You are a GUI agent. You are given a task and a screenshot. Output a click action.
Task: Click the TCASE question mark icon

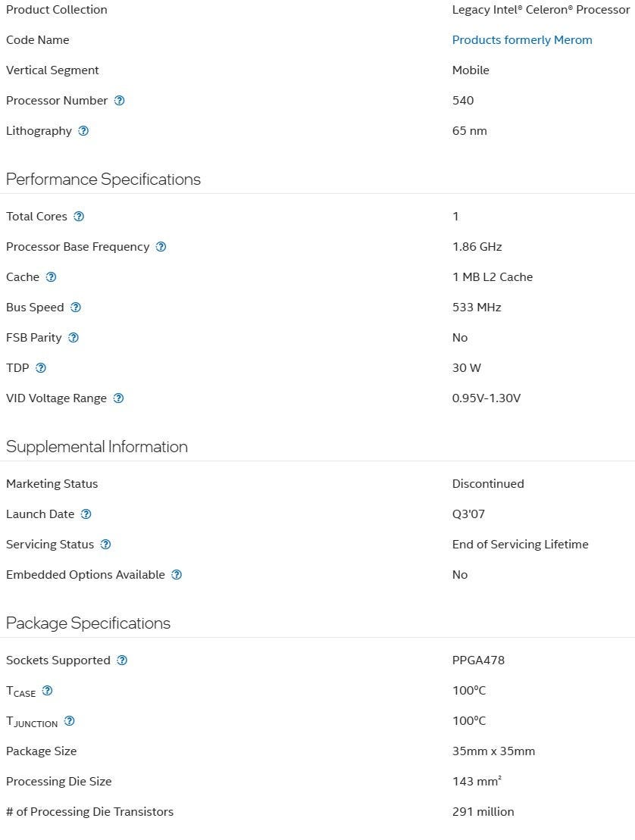[48, 691]
